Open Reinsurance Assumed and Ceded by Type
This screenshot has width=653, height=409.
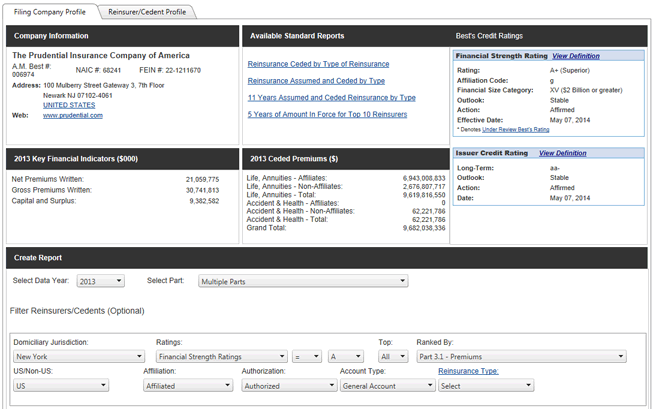[316, 81]
